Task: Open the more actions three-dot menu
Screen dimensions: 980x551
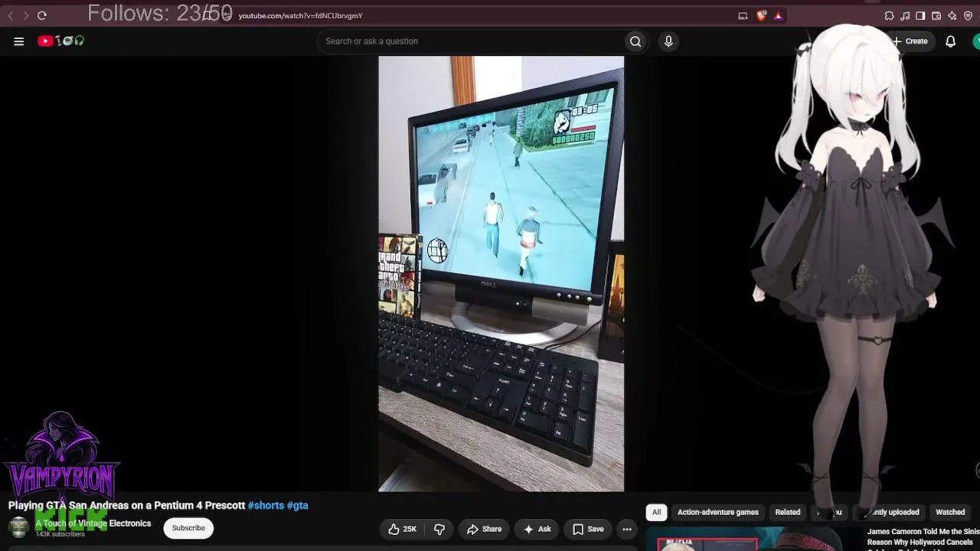Action: point(627,529)
